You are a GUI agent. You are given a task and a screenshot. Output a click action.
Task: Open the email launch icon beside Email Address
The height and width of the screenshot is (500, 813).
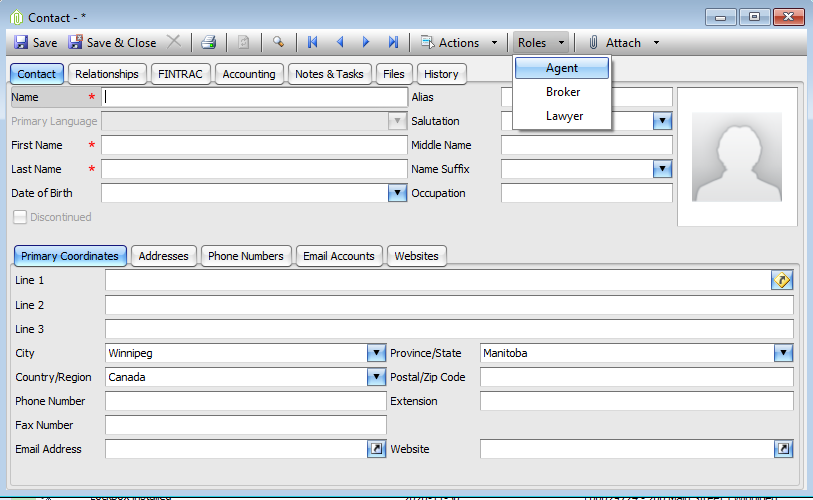point(376,449)
